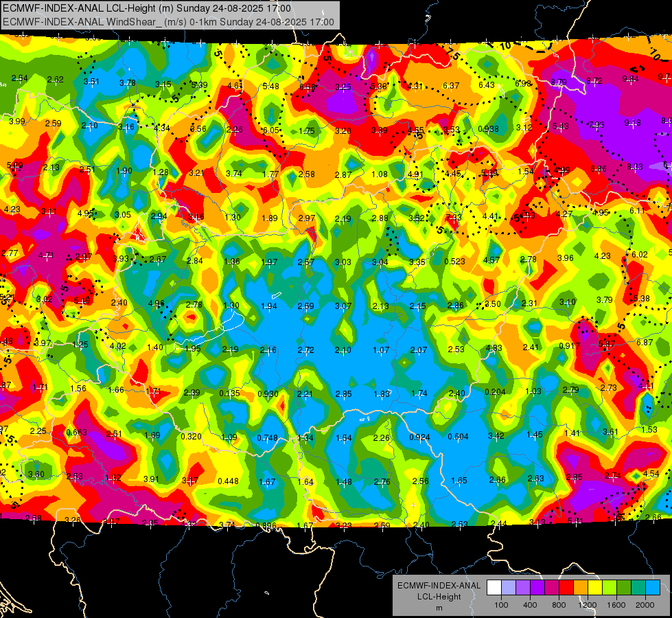672x618 pixels.
Task: Click the white swatch in LCL-Height legend
Action: [494, 588]
